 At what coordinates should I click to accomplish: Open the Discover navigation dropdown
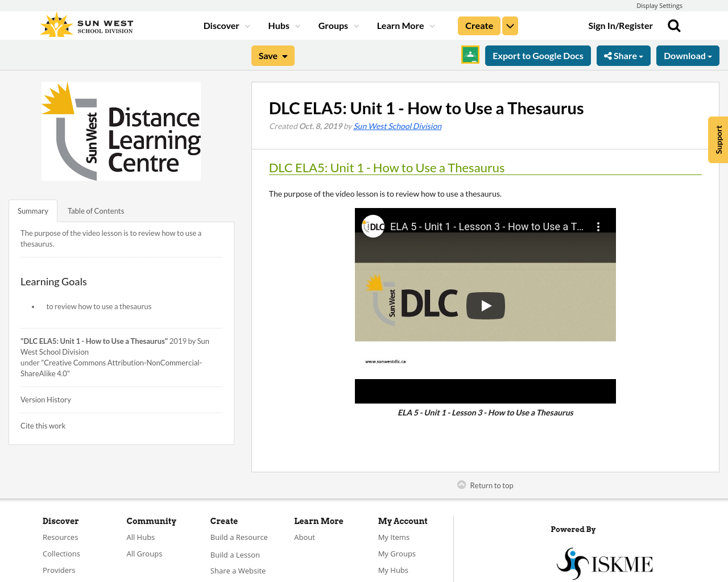(x=226, y=25)
